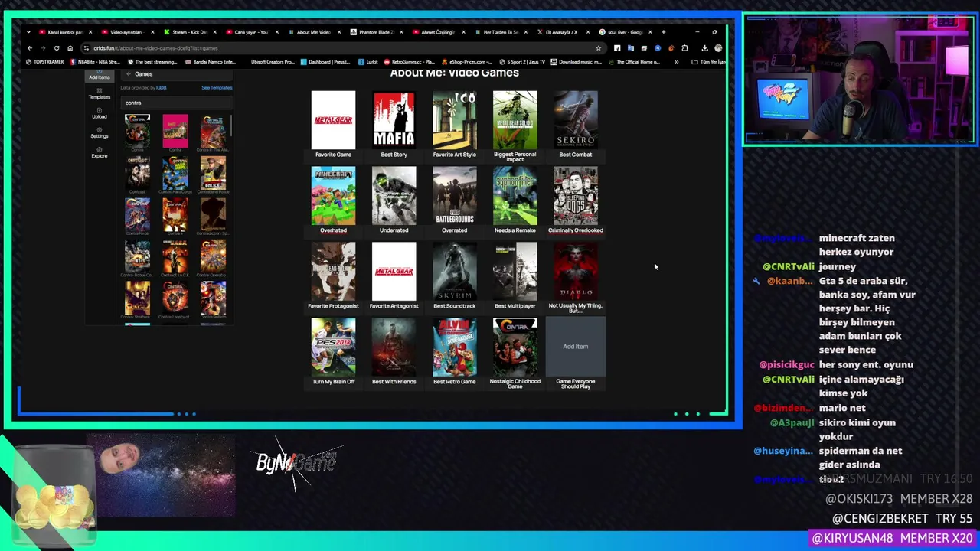The image size is (980, 551).
Task: Open the TOPSTREAMER bookmark
Action: (45, 62)
